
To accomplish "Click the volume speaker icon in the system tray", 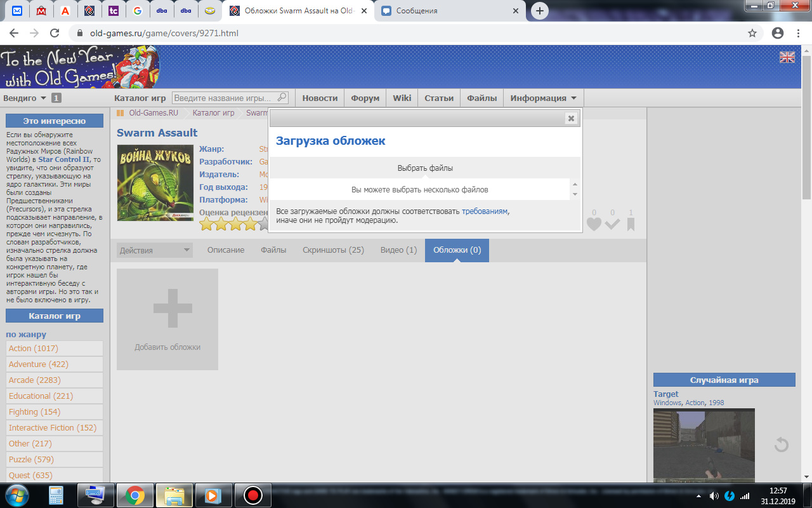I will coord(714,495).
